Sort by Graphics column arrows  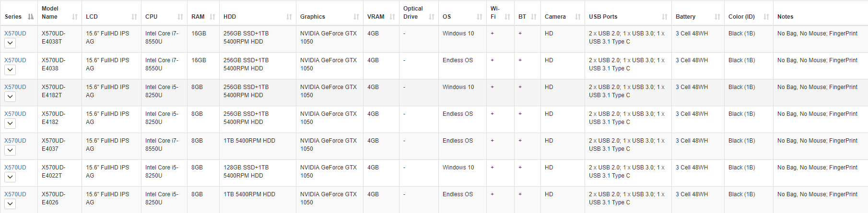(356, 17)
